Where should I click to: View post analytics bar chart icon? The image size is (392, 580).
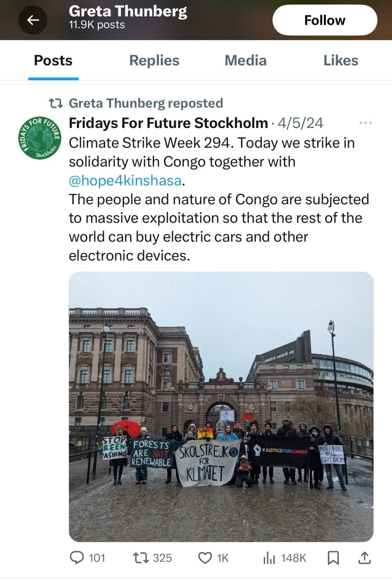coord(269,558)
